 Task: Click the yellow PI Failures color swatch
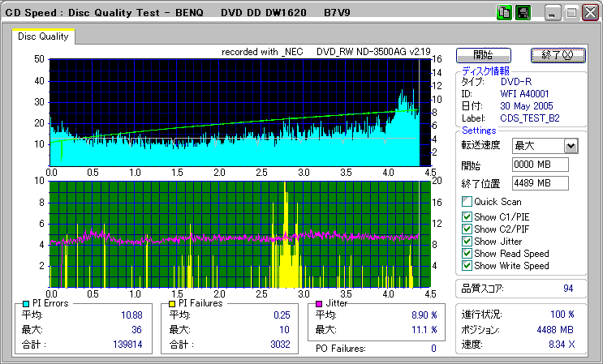[172, 303]
